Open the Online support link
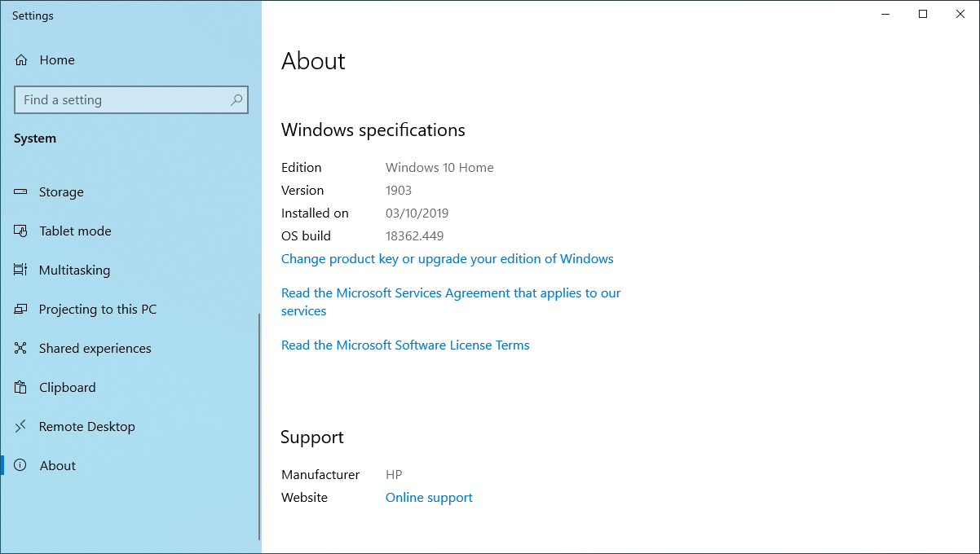The width and height of the screenshot is (980, 554). (429, 497)
